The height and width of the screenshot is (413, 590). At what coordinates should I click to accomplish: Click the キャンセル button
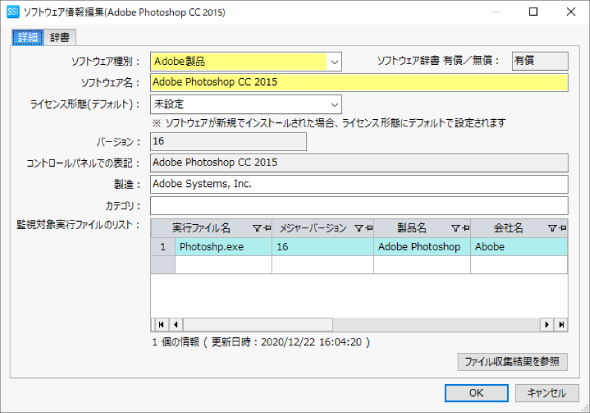pos(547,393)
